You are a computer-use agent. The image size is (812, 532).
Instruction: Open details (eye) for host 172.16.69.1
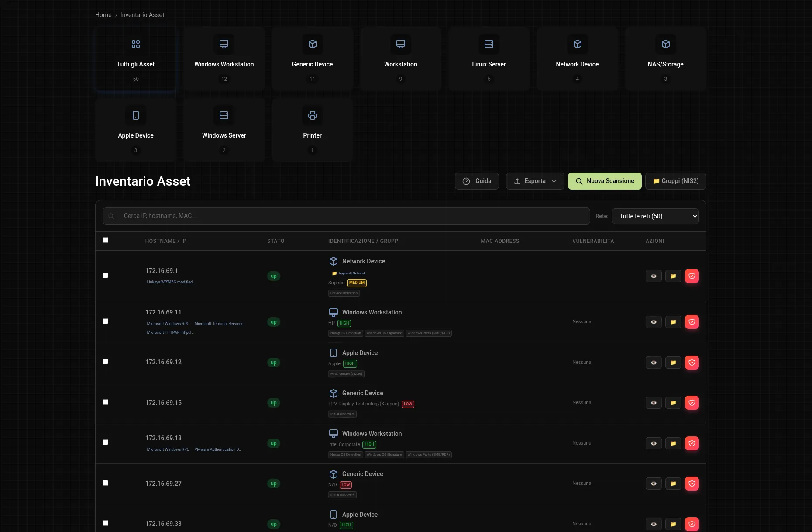pyautogui.click(x=654, y=276)
